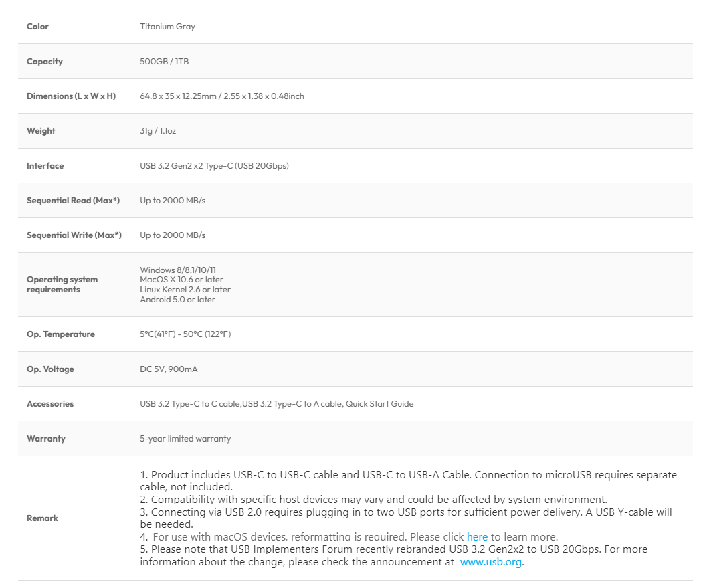Open the www.usb.org link

coord(491,562)
